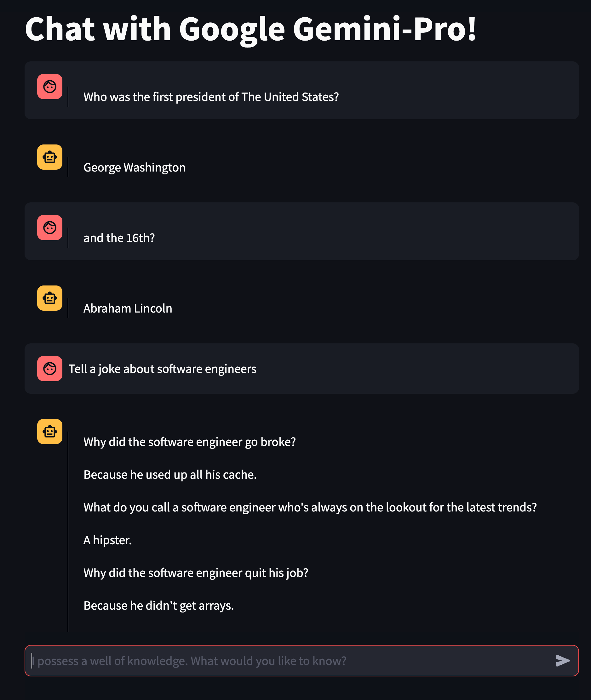This screenshot has width=591, height=700.
Task: Click 'Why did the software engineer quit' line
Action: click(x=196, y=573)
